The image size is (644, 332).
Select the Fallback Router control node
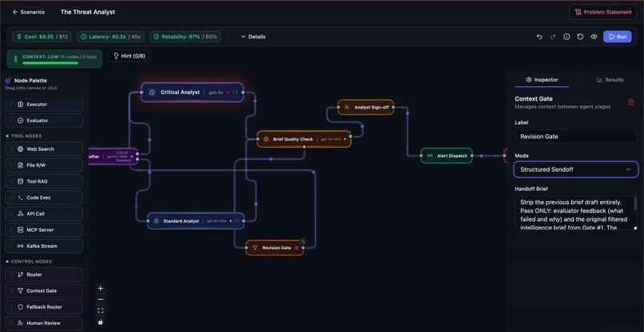pyautogui.click(x=44, y=307)
